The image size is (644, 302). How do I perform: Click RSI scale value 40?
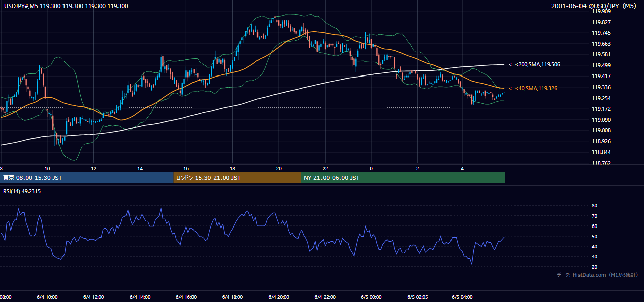coord(595,246)
